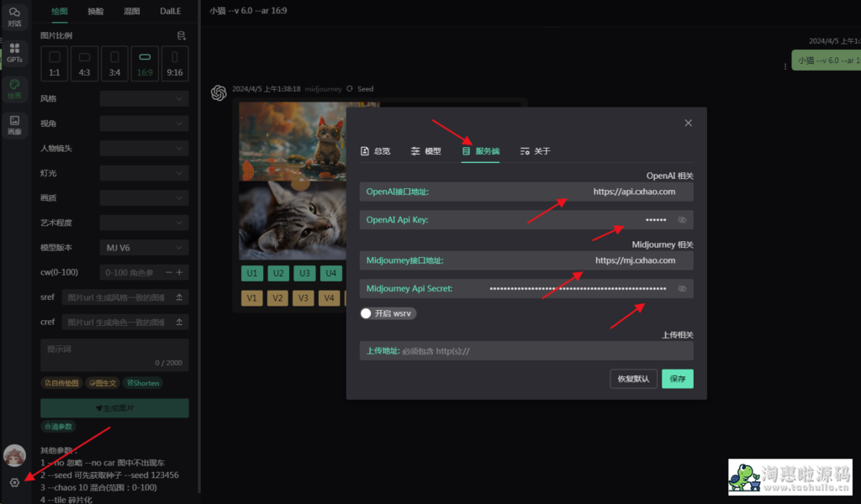Decrease the cw value with minus
The height and width of the screenshot is (504, 861).
pyautogui.click(x=168, y=272)
